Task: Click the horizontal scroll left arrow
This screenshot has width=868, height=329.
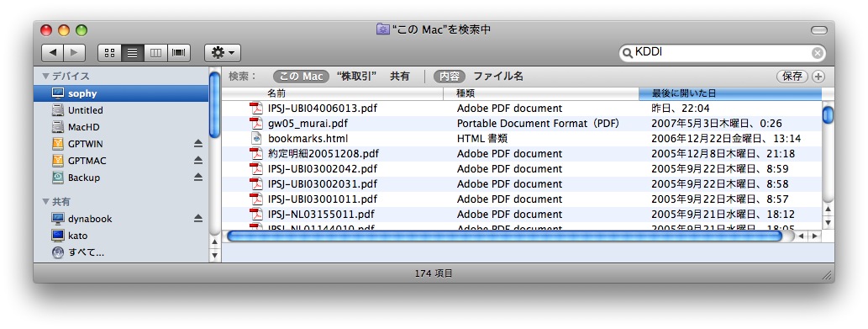Action: coord(802,236)
